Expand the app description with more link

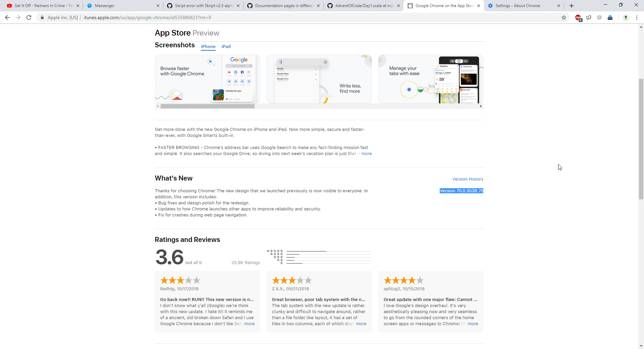[x=366, y=154]
